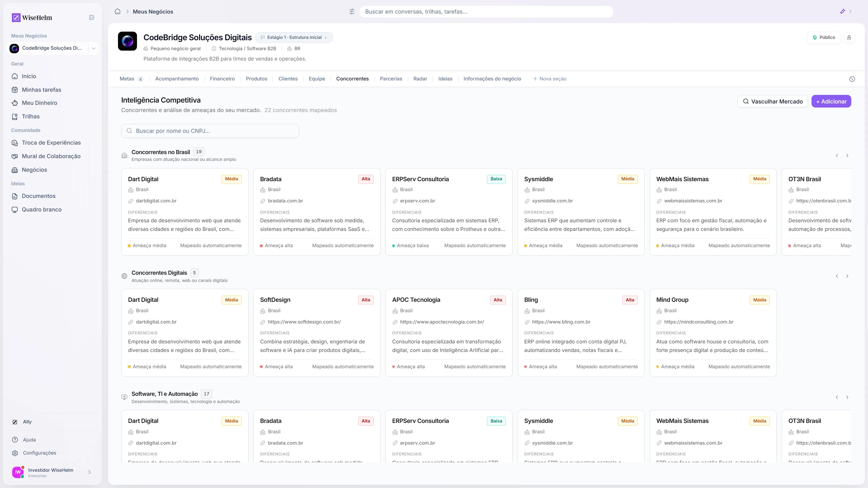Toggle the Público visibility button
The height and width of the screenshot is (488, 868).
click(x=823, y=38)
